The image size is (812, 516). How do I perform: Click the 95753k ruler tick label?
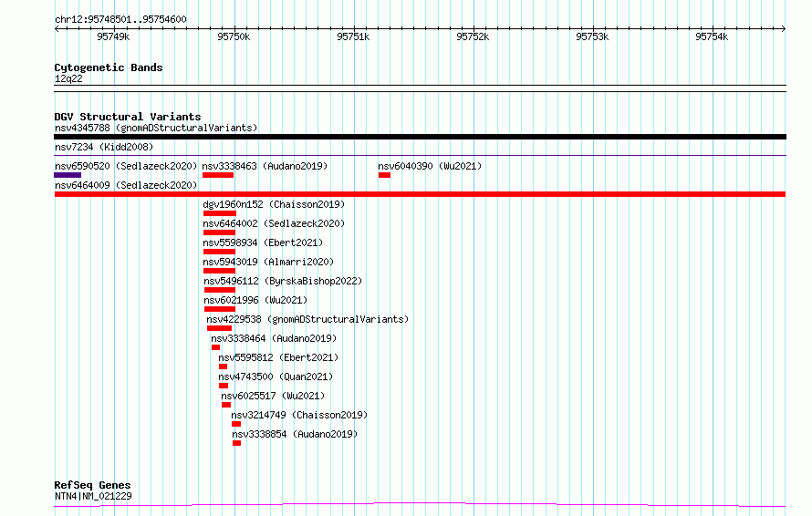(592, 36)
